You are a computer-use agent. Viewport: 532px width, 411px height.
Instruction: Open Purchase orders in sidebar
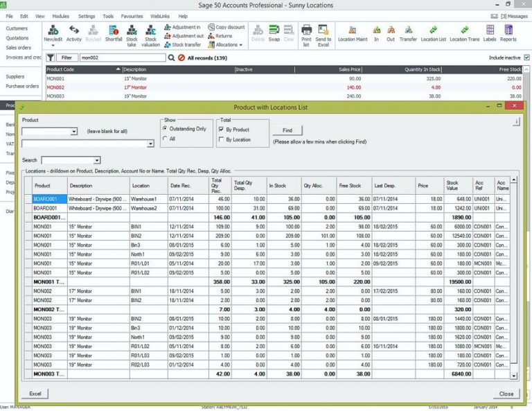(22, 86)
